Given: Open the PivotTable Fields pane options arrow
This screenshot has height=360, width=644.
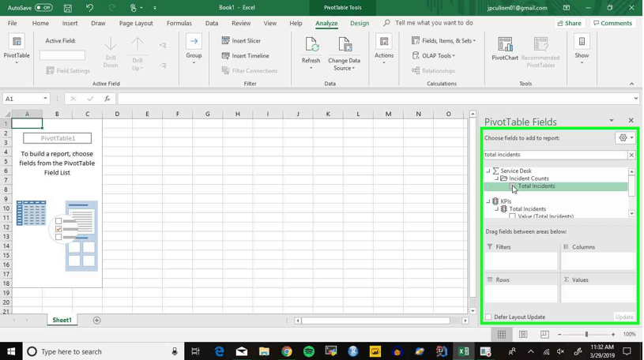Looking at the screenshot, I should pos(611,121).
